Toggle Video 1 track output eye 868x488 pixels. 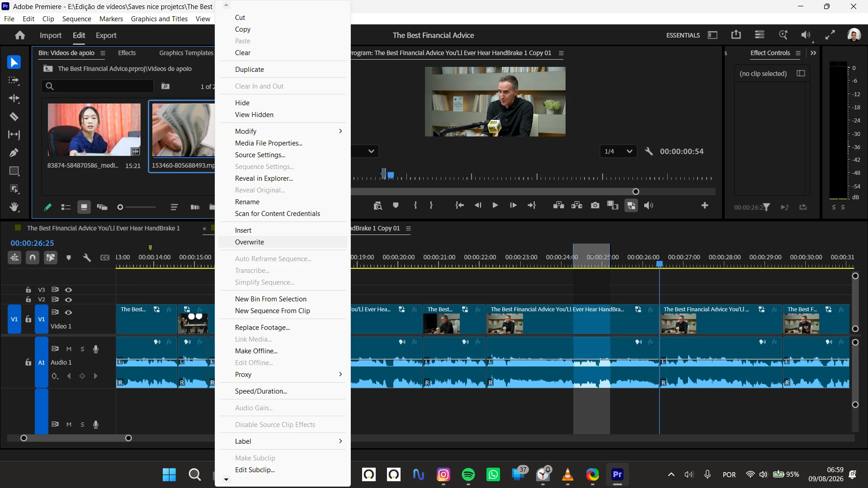pyautogui.click(x=69, y=312)
